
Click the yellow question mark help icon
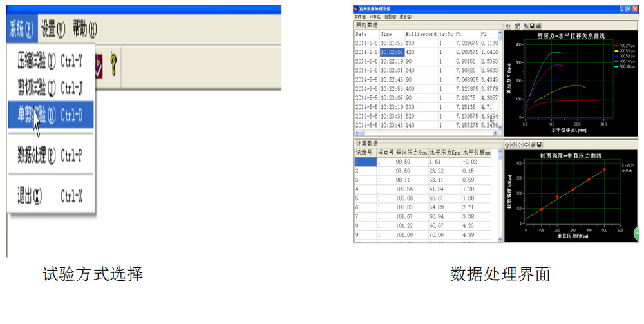tap(113, 65)
